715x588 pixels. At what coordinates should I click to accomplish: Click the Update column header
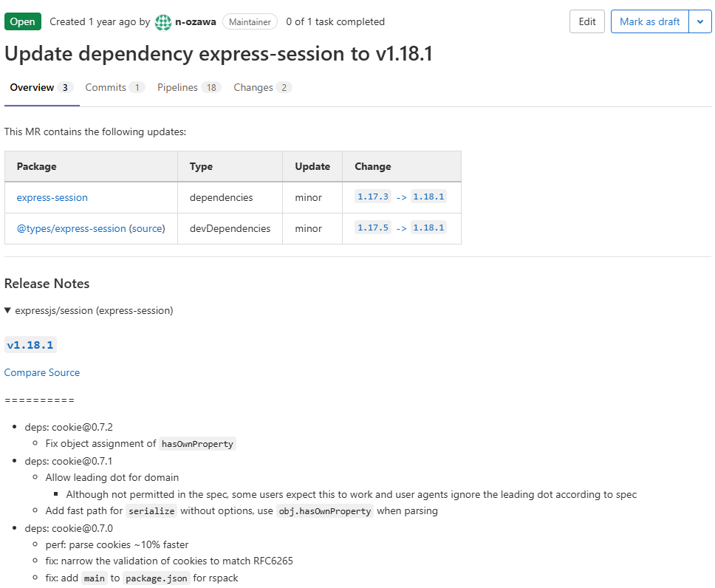(x=312, y=166)
